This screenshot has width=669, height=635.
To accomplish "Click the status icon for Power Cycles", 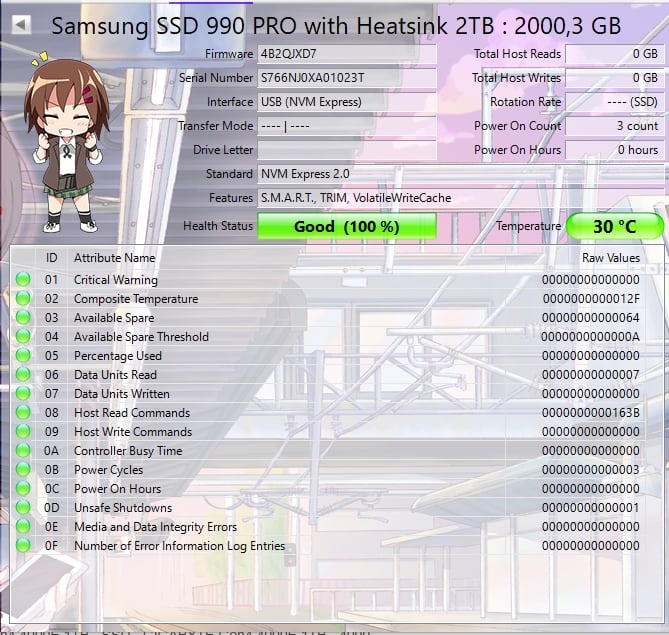I will click(x=23, y=470).
